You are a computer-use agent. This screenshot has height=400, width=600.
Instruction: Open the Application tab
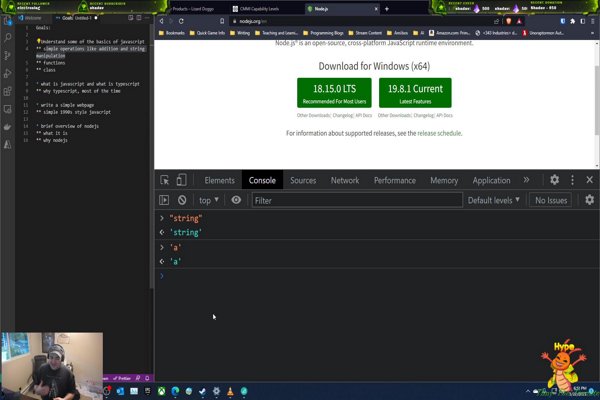491,180
